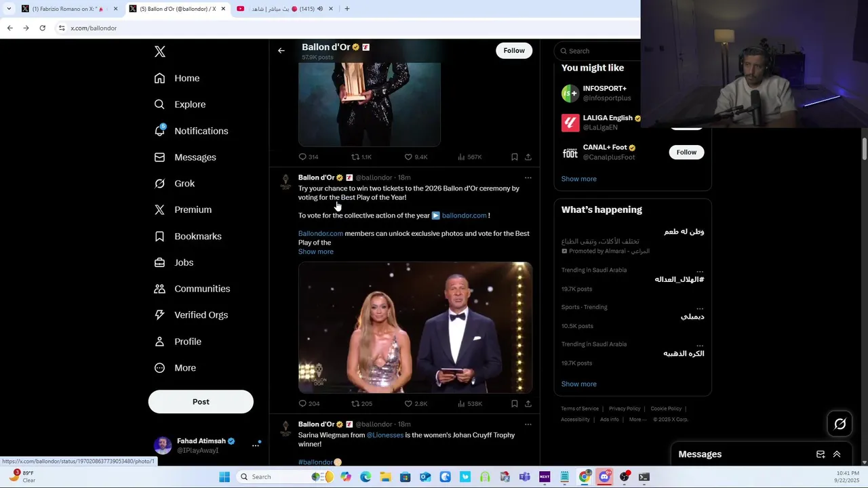Go back using the profile back arrow
Viewport: 868px width, 488px height.
coord(281,50)
